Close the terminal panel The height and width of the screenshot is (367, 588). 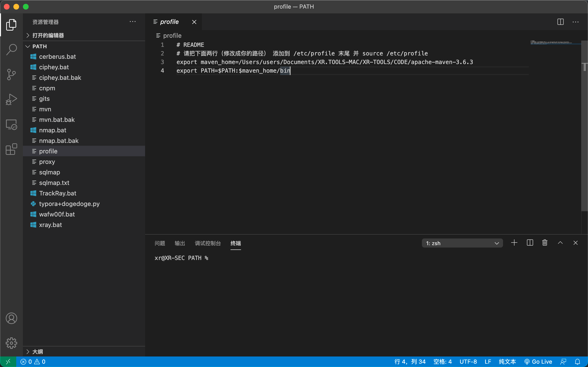pos(575,243)
